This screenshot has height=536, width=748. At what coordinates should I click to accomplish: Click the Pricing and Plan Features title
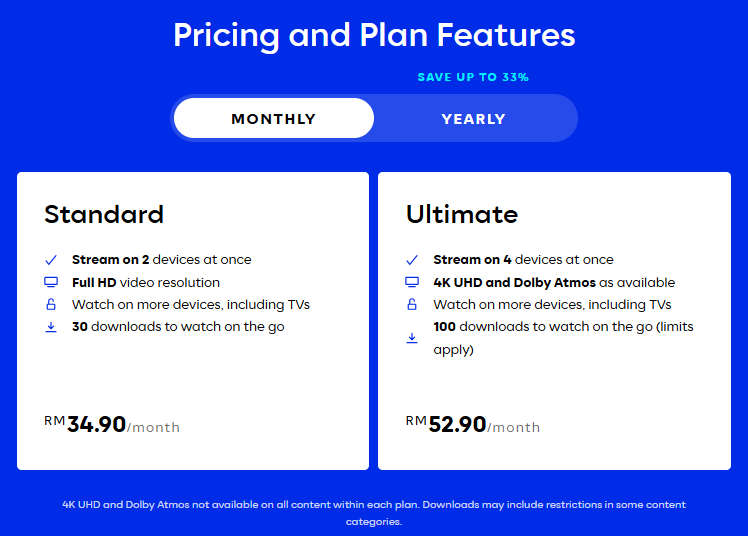(374, 35)
